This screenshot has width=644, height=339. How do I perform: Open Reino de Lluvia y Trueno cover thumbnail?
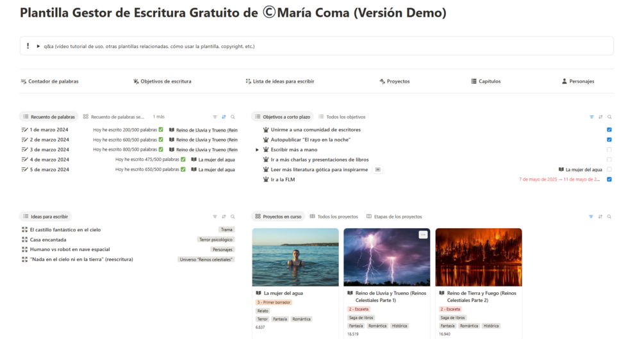(x=387, y=257)
